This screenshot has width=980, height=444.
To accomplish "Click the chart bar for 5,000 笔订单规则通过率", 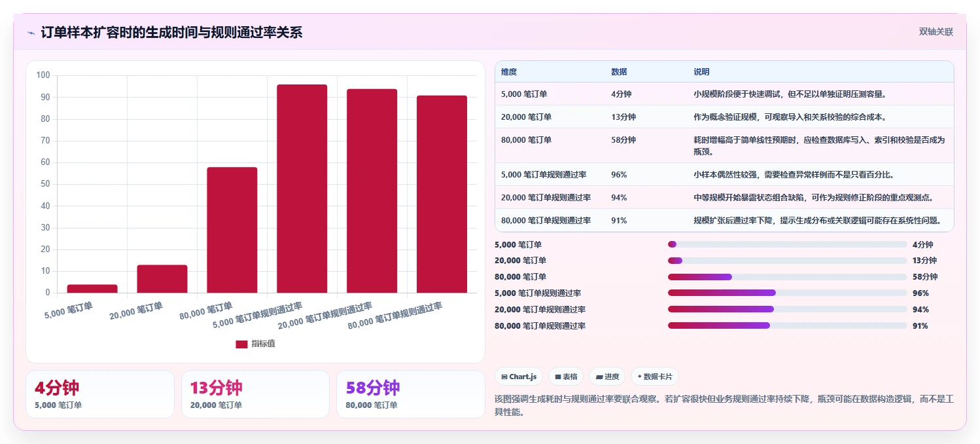I will 302,189.
